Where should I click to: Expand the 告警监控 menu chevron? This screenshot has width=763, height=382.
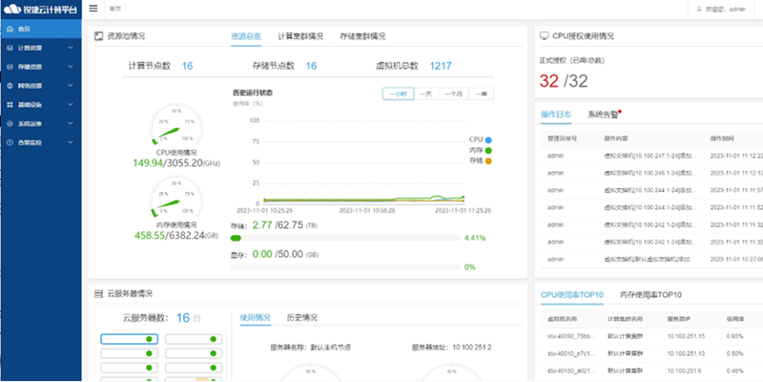tap(71, 143)
